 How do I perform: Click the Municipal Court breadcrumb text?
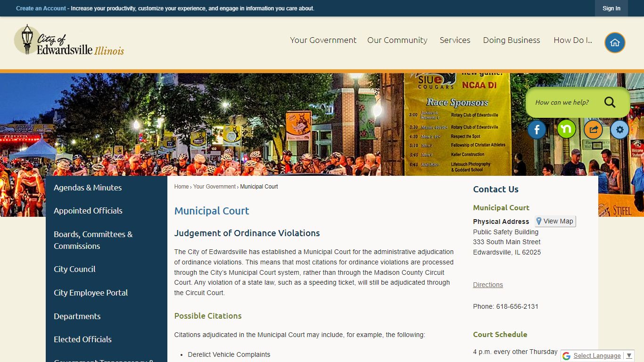(x=259, y=187)
